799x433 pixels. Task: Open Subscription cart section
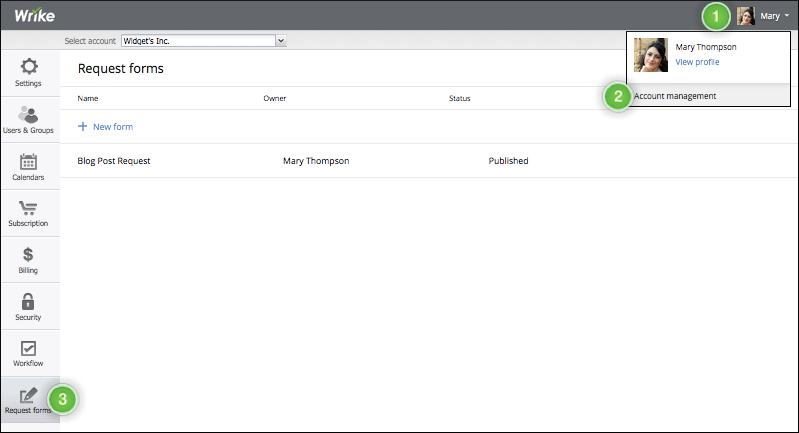click(29, 213)
